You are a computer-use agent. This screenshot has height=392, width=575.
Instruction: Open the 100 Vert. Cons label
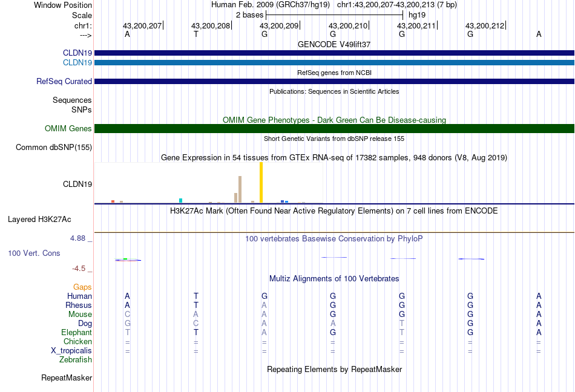[34, 253]
